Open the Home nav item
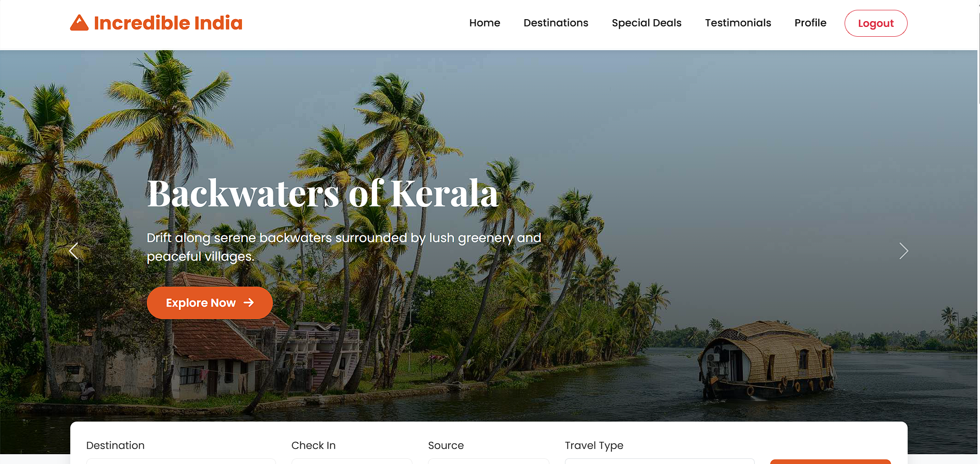The width and height of the screenshot is (980, 464). pos(485,23)
